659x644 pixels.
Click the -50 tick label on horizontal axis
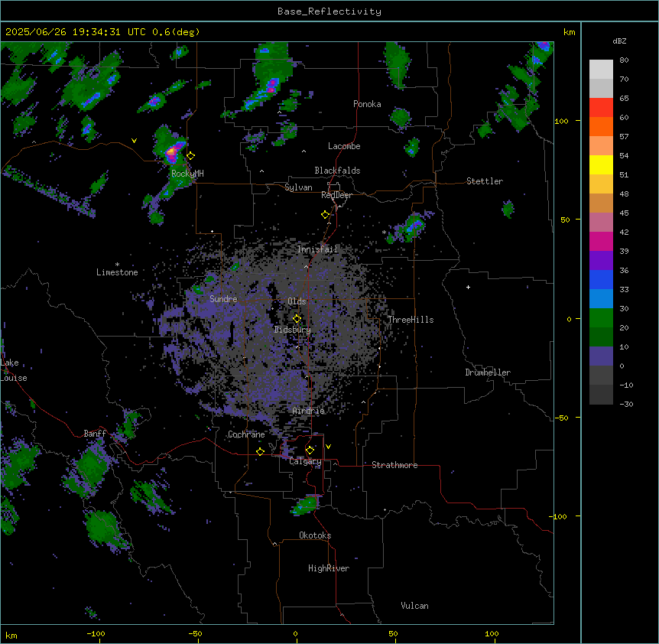(195, 633)
